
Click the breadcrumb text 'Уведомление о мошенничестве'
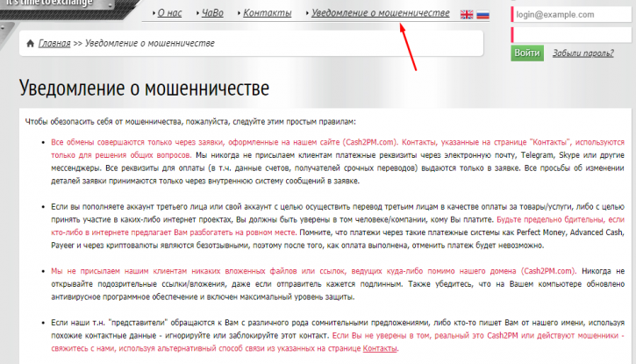pos(150,43)
